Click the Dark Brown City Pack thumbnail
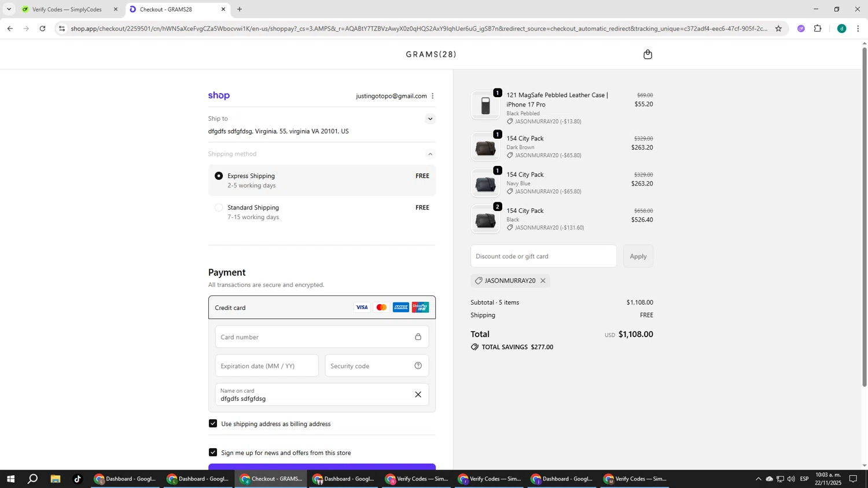This screenshot has width=868, height=488. pos(486,147)
